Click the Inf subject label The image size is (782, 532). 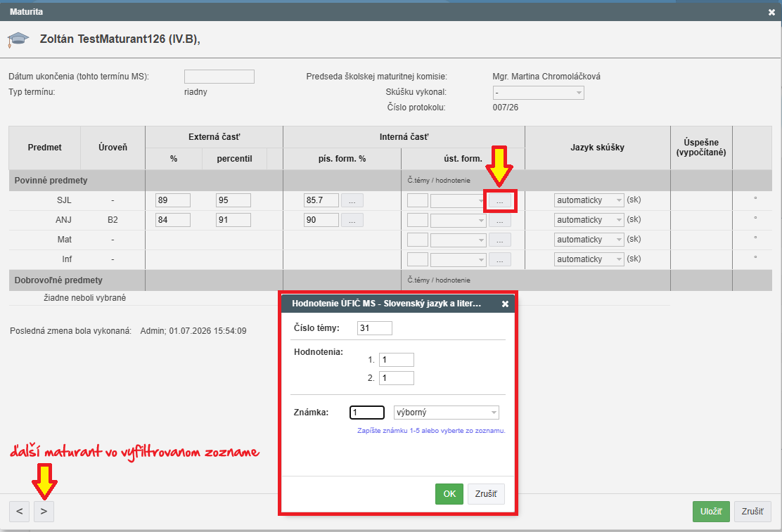click(x=67, y=259)
